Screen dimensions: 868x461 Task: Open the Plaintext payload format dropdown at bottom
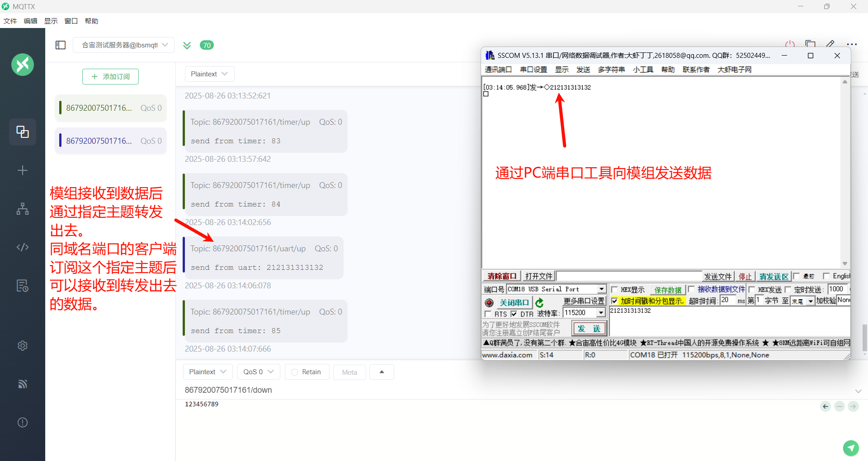(208, 372)
